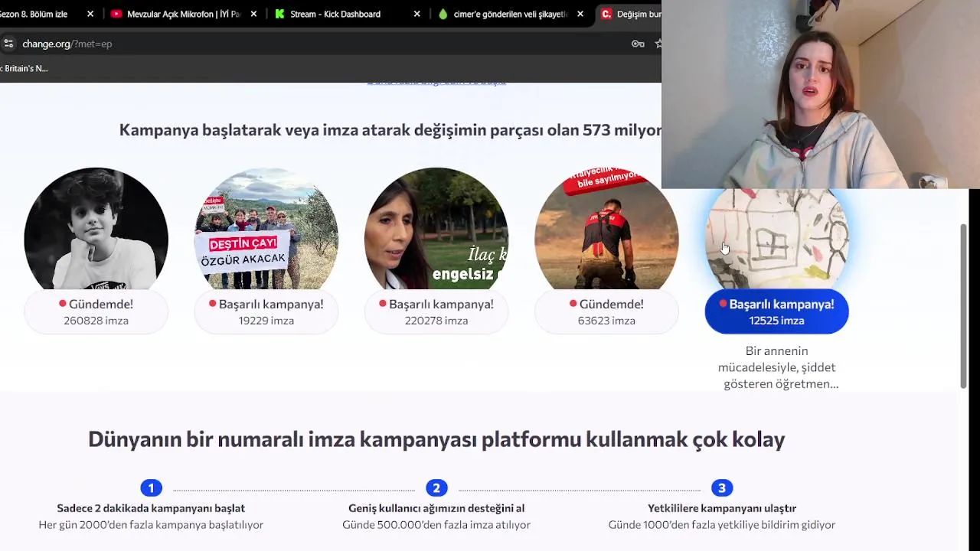Screen dimensions: 980x551
Task: Click the YouTube icon on the Mevzular tab
Action: [116, 14]
